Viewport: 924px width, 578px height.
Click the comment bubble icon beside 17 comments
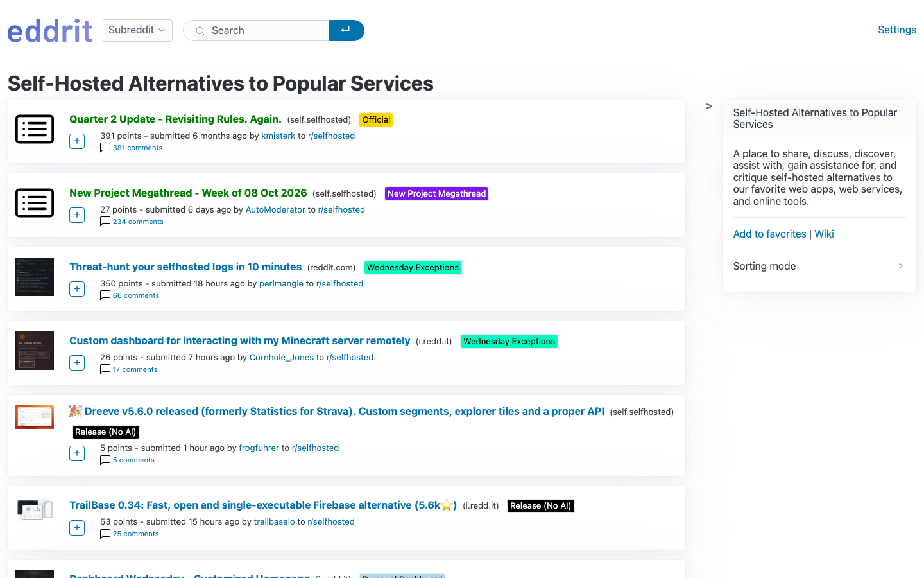(x=105, y=369)
